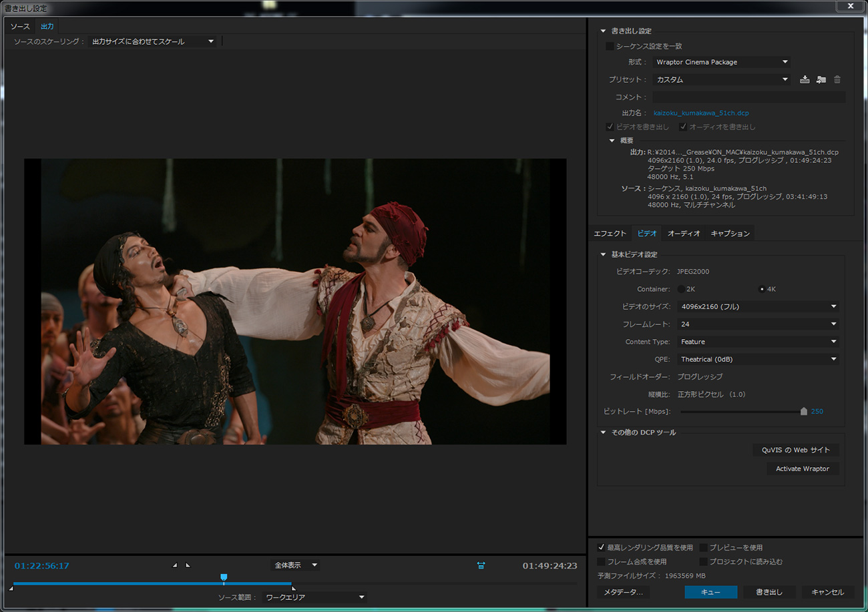Open the 形式 Wraptor Cinema Package dropdown
The height and width of the screenshot is (612, 868).
pyautogui.click(x=721, y=62)
